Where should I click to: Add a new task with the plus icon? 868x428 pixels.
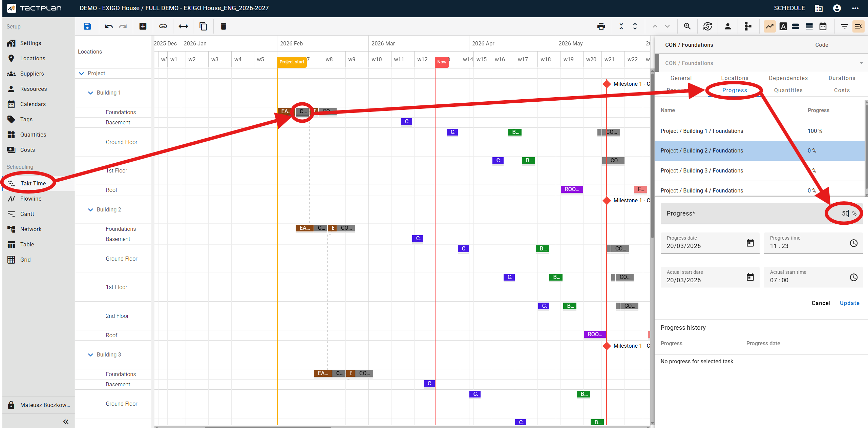pyautogui.click(x=143, y=26)
